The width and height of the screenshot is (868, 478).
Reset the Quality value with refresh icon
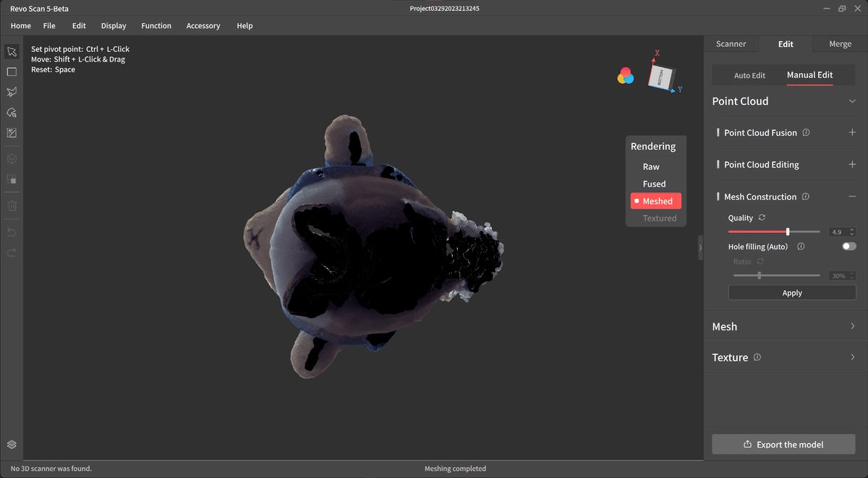(x=762, y=218)
